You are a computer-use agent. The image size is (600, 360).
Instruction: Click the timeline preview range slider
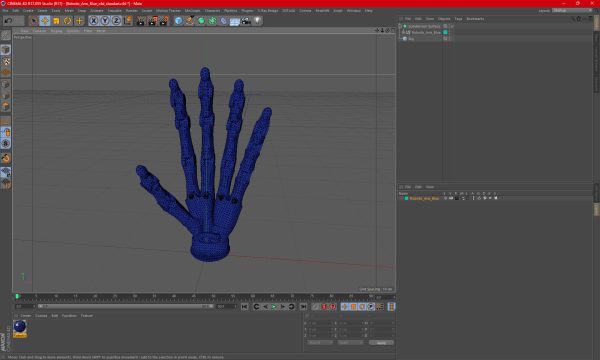point(126,306)
